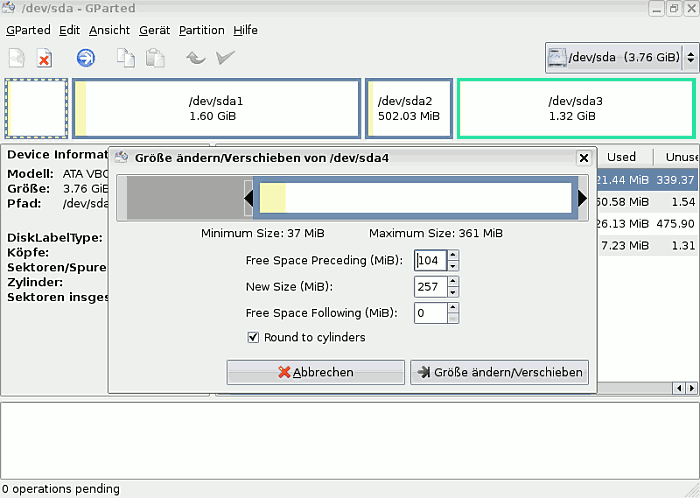Click the partition bar in resize dialog
This screenshot has width=700, height=498.
[416, 198]
